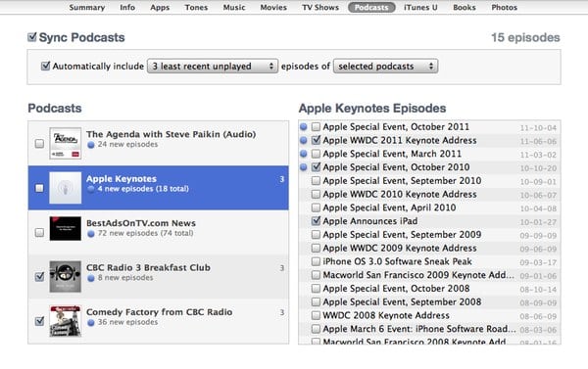Open the 'selected podcasts' dropdown
Image resolution: width=588 pixels, height=369 pixels.
(385, 66)
